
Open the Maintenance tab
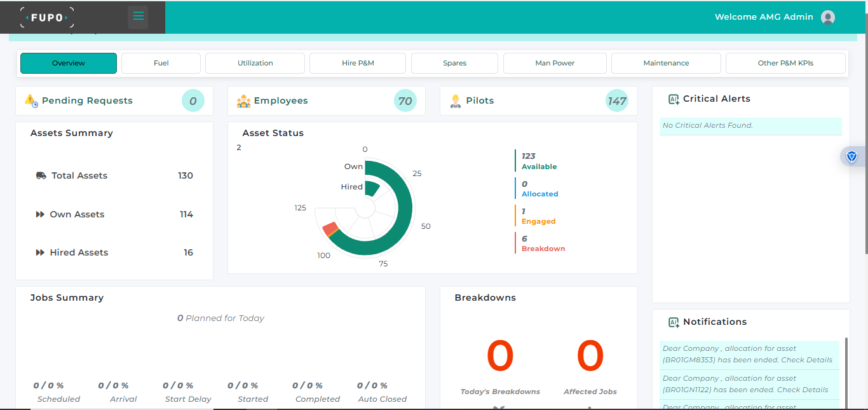click(666, 63)
